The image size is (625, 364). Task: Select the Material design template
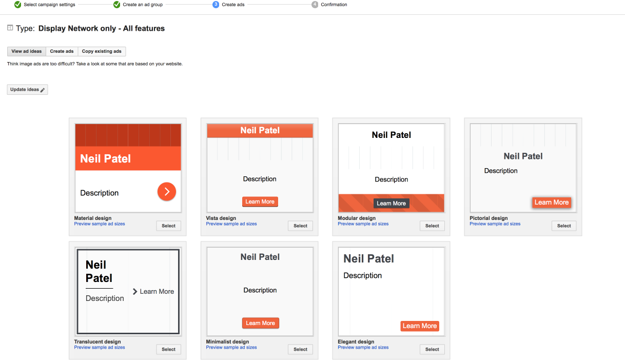[168, 226]
